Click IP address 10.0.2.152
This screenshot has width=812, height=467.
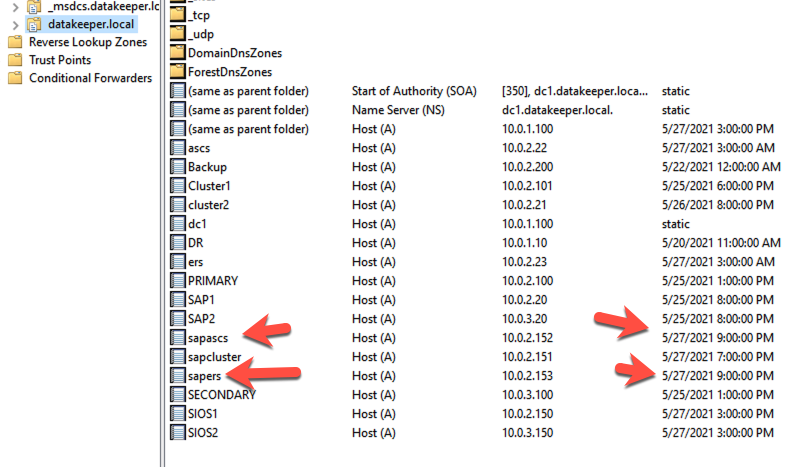(527, 338)
